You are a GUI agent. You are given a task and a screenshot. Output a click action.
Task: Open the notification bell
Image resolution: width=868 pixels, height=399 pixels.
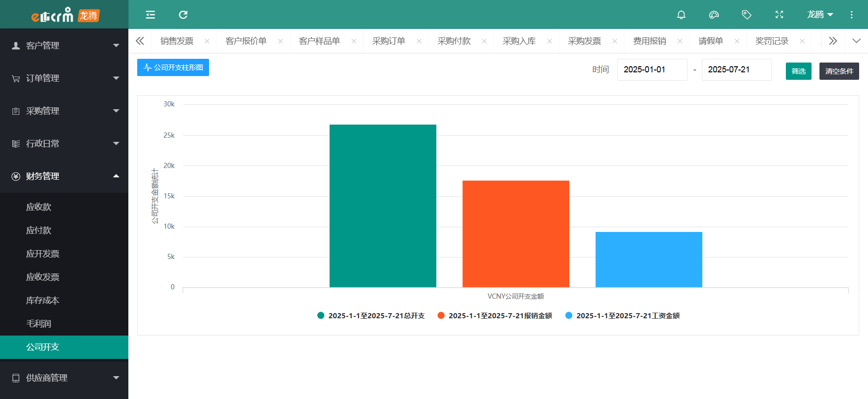pyautogui.click(x=681, y=15)
